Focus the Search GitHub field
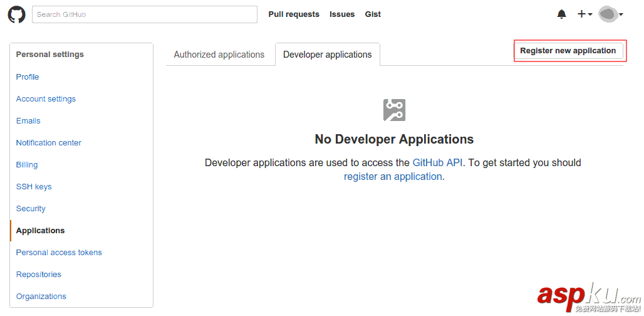Image resolution: width=644 pixels, height=316 pixels. [x=145, y=14]
